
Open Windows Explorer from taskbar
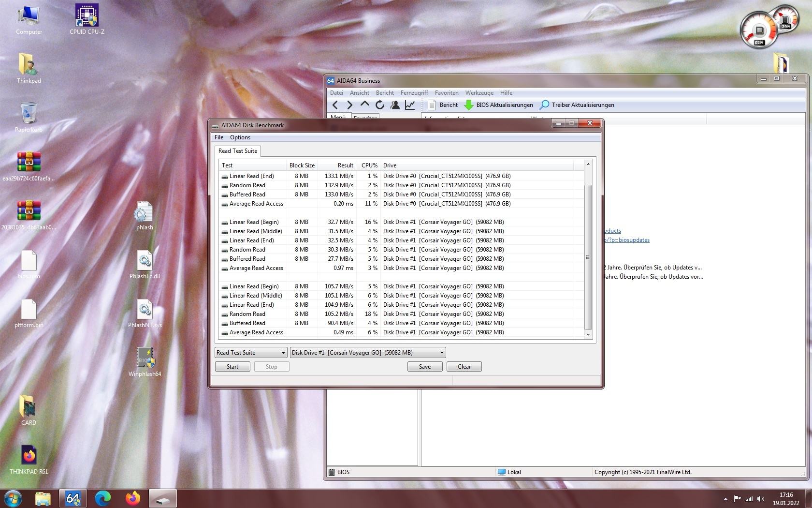point(43,498)
